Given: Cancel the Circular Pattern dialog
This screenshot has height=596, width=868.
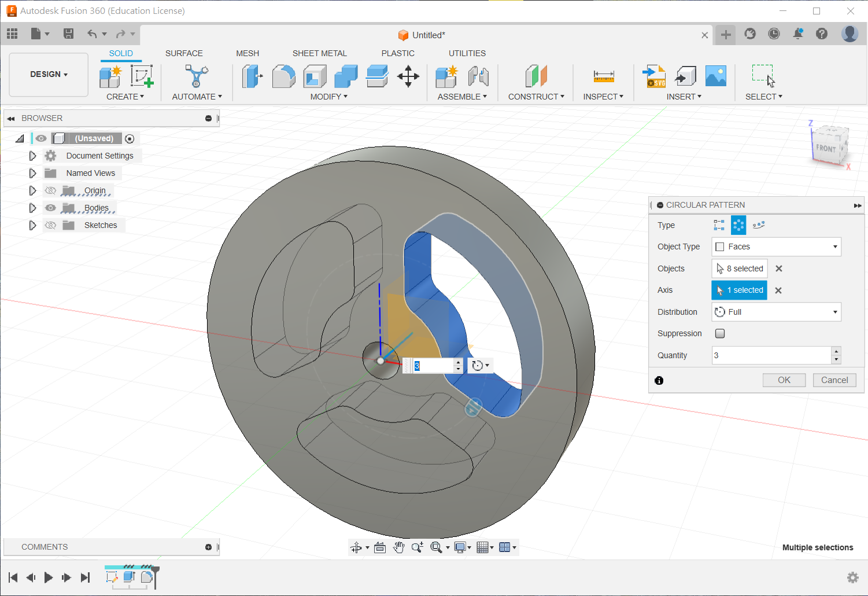Looking at the screenshot, I should click(x=834, y=380).
